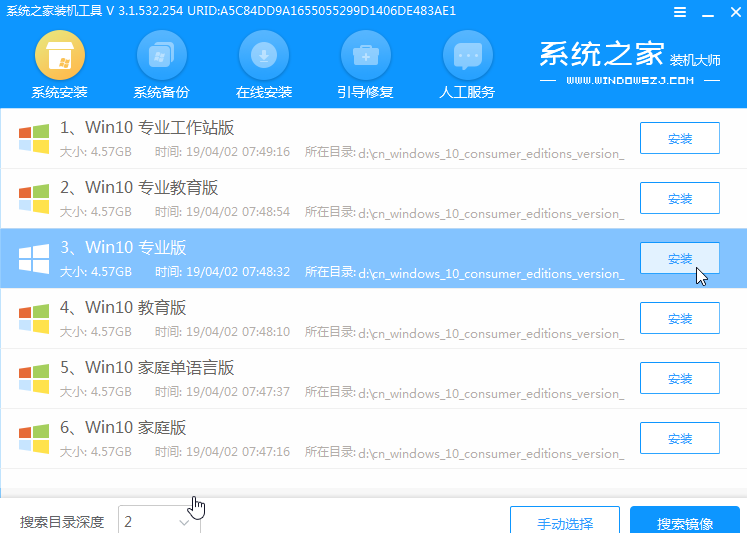Viewport: 747px width, 533px height.
Task: Click 安装 for Win10 家庭单语言版
Action: [x=680, y=378]
